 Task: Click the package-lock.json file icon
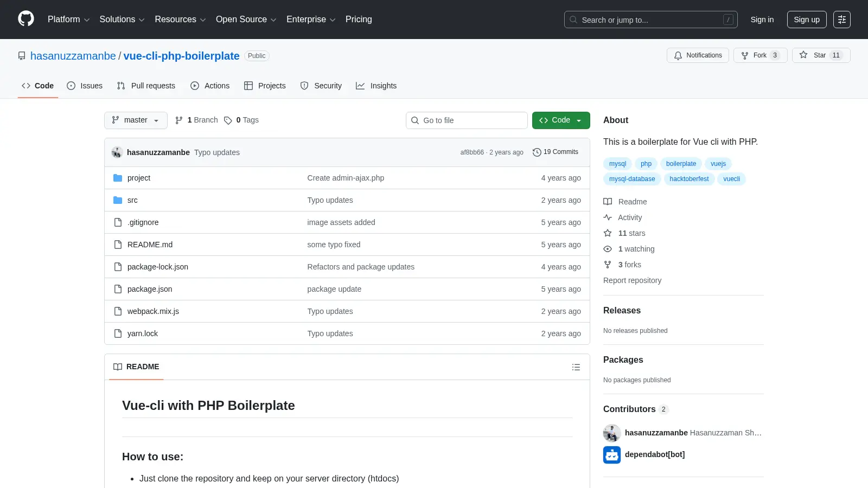point(118,267)
